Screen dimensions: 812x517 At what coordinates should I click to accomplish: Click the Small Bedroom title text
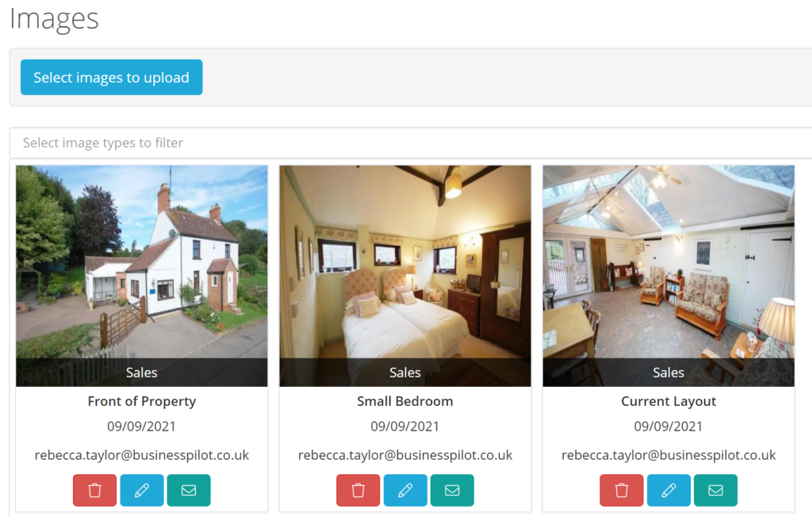pyautogui.click(x=405, y=401)
